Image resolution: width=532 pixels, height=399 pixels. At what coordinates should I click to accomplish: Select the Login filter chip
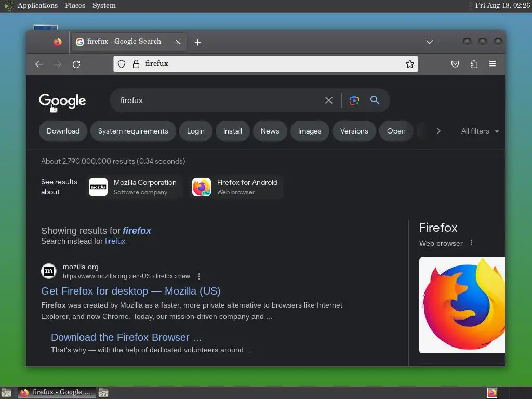pos(196,131)
